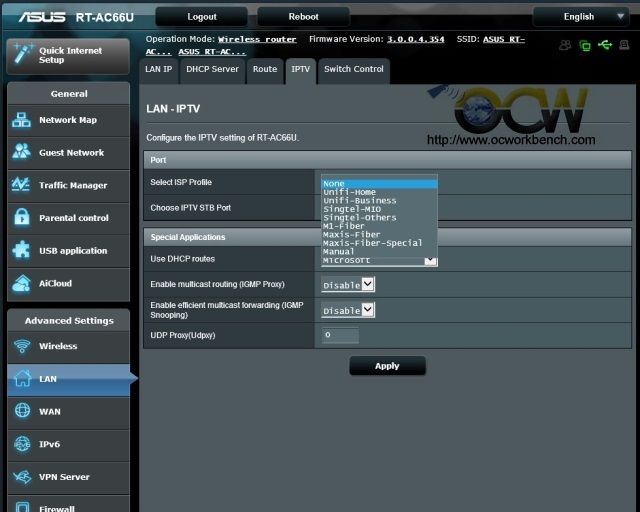The height and width of the screenshot is (512, 640).
Task: Click the Logout button
Action: click(x=202, y=17)
